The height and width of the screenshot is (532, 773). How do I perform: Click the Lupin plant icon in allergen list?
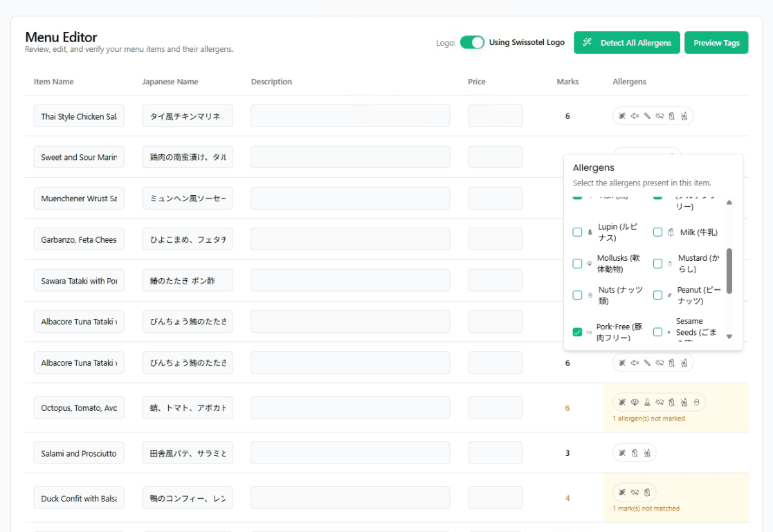click(590, 232)
